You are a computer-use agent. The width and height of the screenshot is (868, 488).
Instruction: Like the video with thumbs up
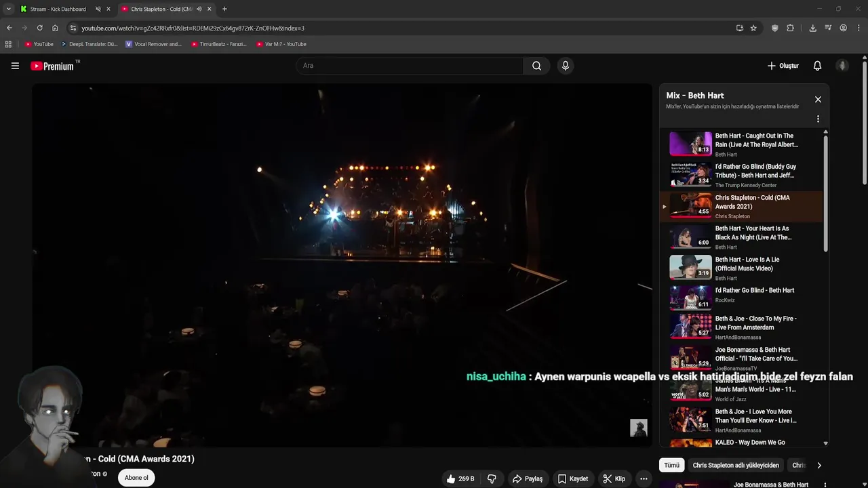[460, 479]
